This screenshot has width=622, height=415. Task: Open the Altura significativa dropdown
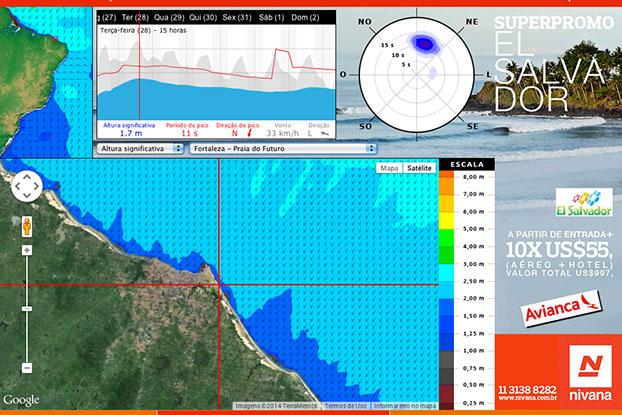point(140,148)
